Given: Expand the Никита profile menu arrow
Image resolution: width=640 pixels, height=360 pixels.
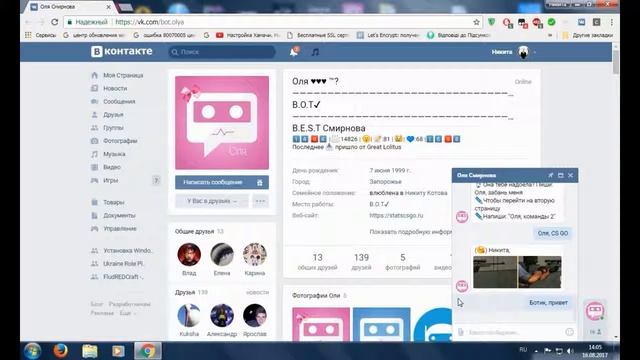Looking at the screenshot, I should [x=535, y=52].
